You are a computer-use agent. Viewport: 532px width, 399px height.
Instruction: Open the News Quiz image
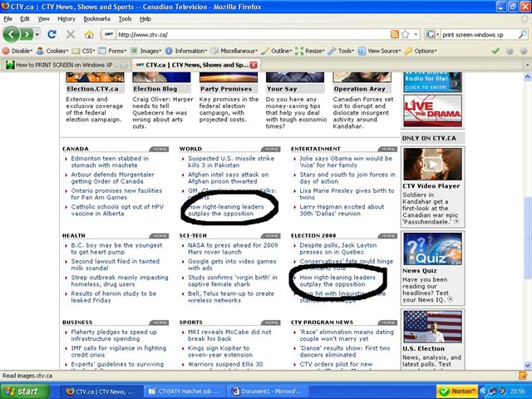(x=432, y=249)
